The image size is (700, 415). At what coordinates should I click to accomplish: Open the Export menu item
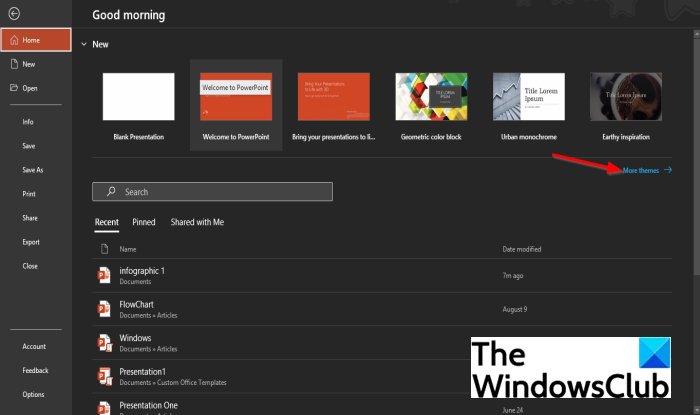tap(31, 242)
